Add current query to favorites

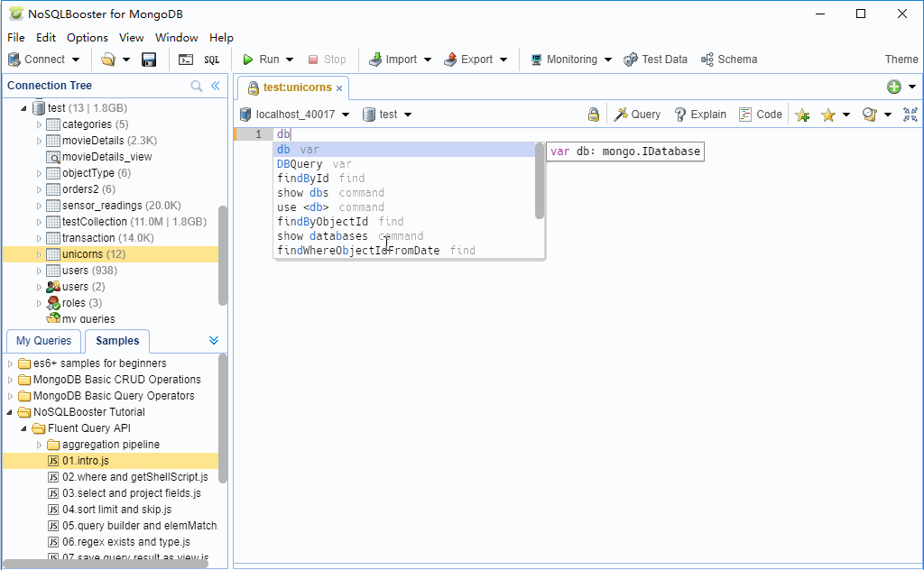(801, 114)
